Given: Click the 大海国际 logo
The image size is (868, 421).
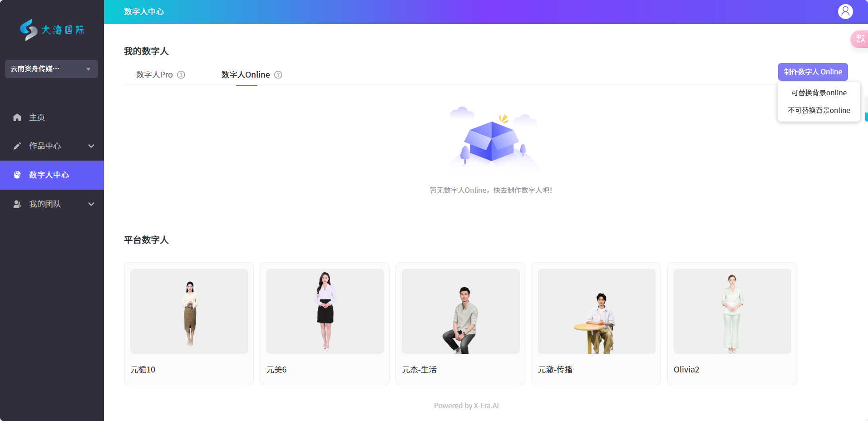Looking at the screenshot, I should click(x=52, y=30).
